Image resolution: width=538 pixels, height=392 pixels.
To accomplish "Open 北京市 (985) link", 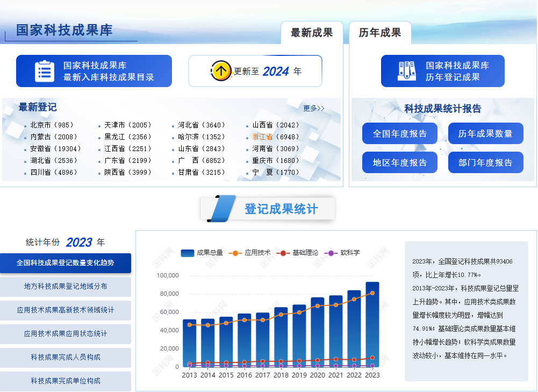I will pos(52,125).
